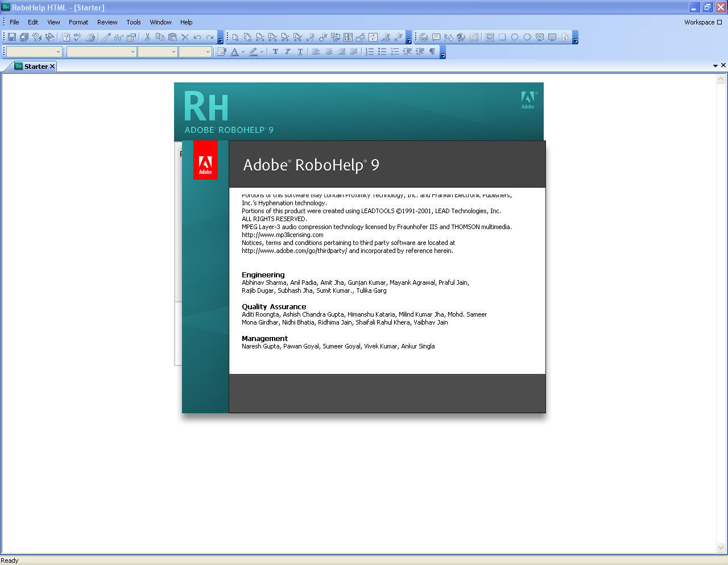Click the Save floppy disk icon
Image resolution: width=728 pixels, height=565 pixels.
(11, 37)
